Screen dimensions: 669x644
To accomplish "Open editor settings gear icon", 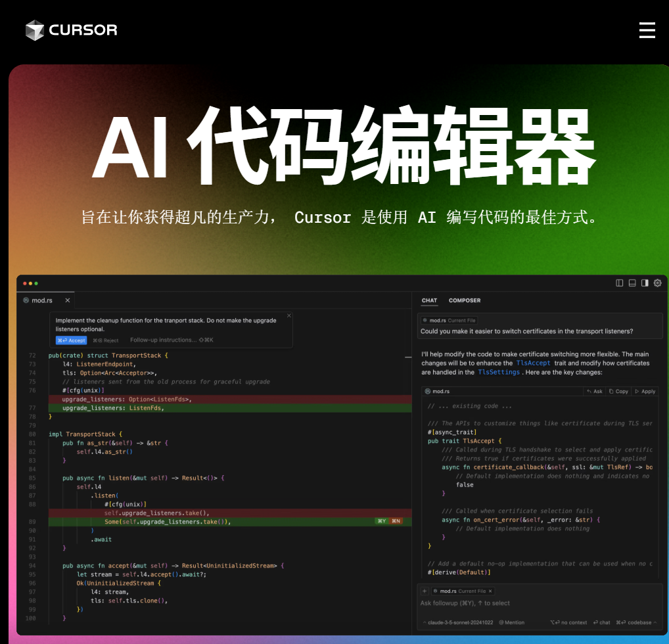I will [657, 283].
